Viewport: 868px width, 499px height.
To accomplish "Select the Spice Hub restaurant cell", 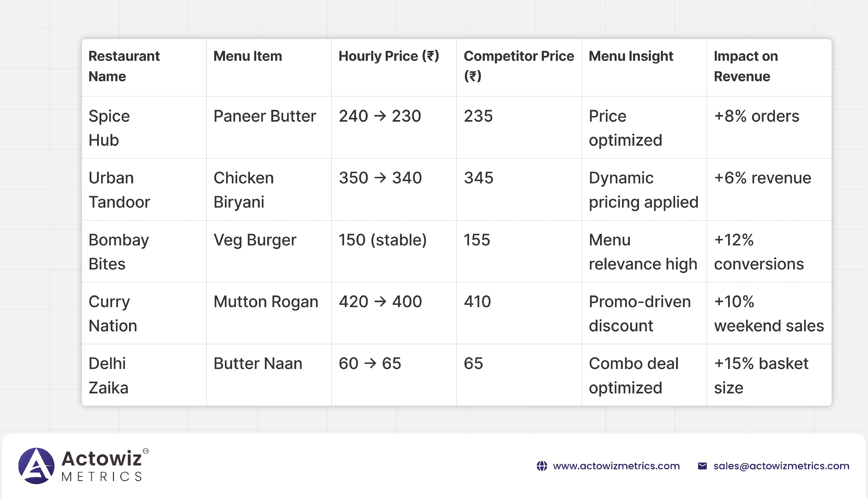I will point(109,128).
